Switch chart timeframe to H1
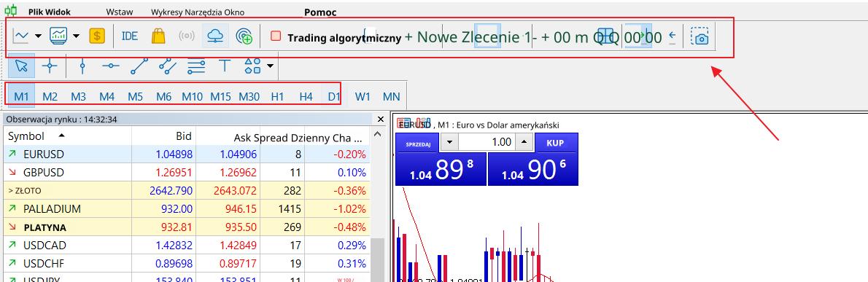The image size is (868, 282). (277, 96)
